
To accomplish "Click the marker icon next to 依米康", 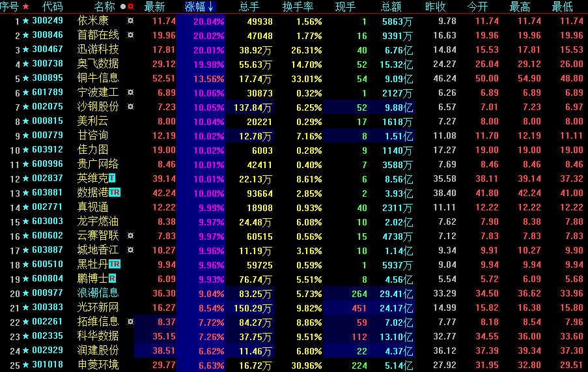I will pyautogui.click(x=130, y=21).
